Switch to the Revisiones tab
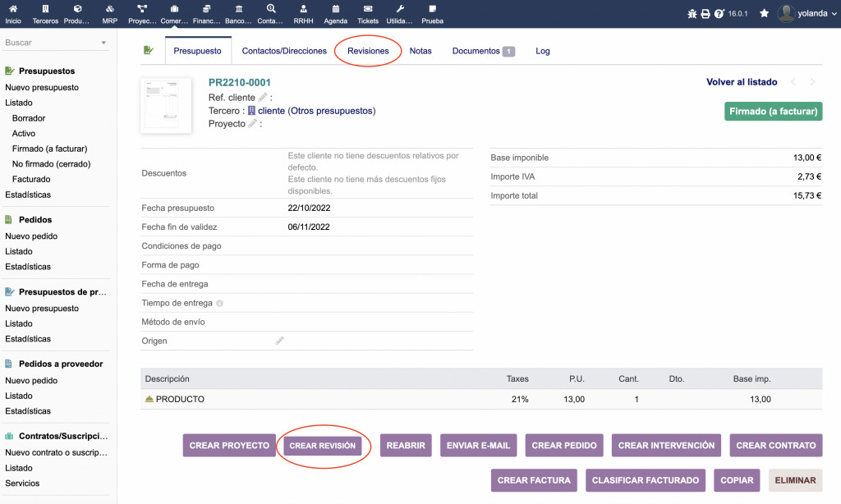 (x=368, y=51)
